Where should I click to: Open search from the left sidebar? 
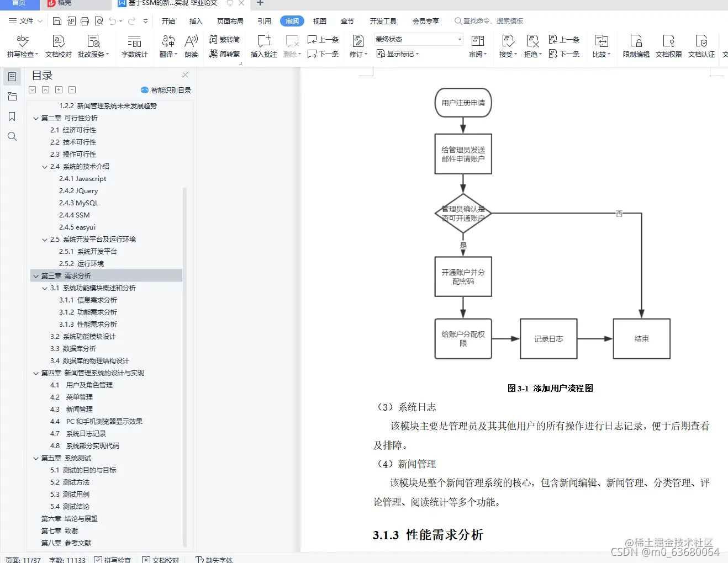12,136
